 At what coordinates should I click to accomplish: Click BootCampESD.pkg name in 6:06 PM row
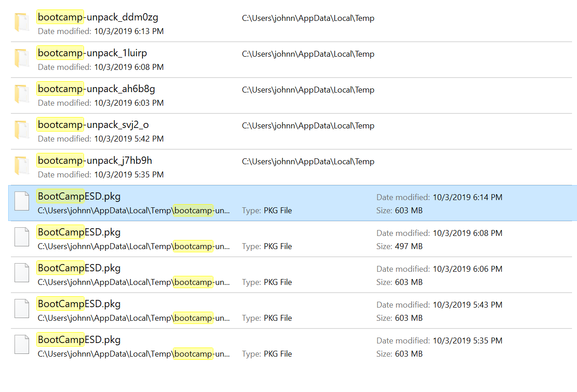pos(79,268)
